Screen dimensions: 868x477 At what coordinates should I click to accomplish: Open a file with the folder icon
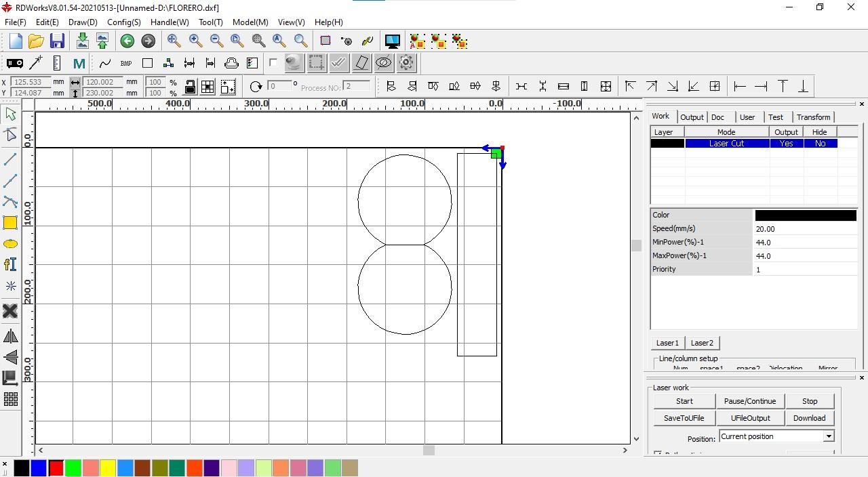pos(36,41)
